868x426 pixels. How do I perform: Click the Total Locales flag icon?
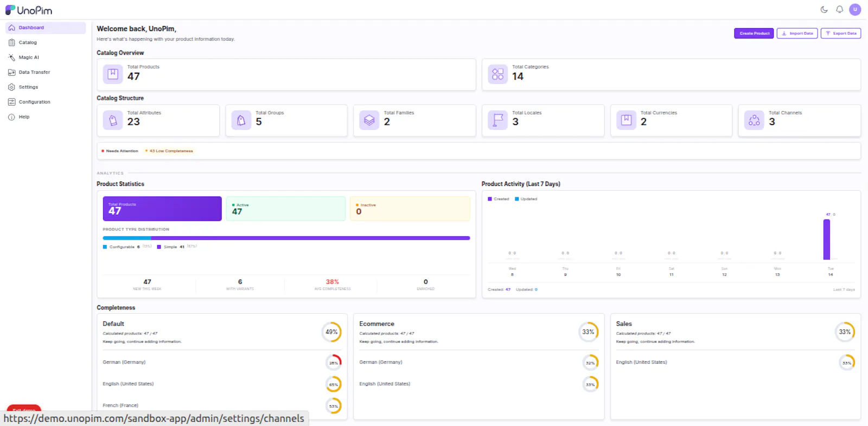tap(497, 120)
